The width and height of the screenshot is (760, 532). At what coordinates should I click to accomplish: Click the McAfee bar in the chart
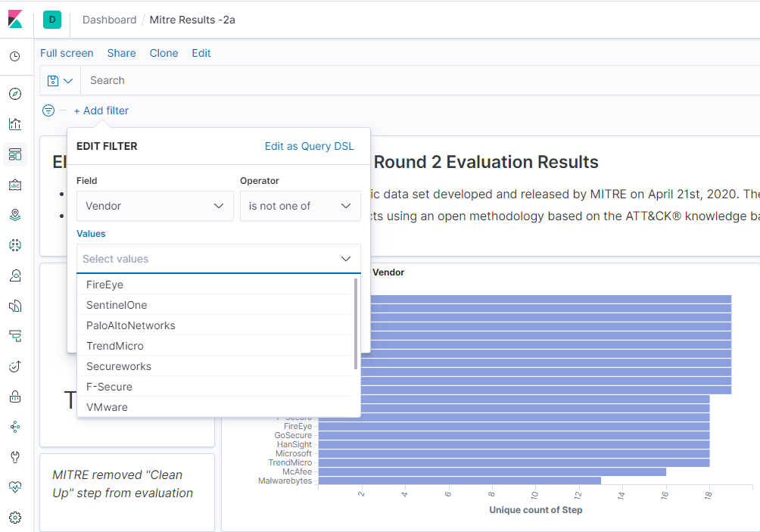(x=492, y=471)
